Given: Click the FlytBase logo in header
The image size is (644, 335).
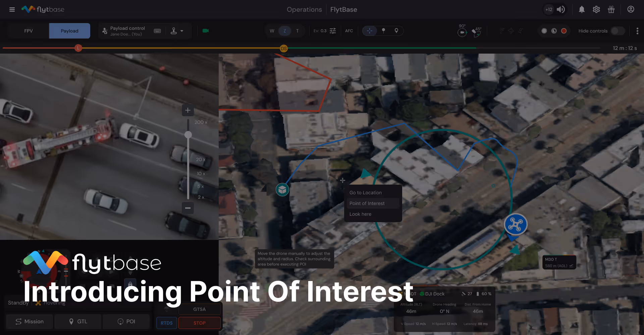Looking at the screenshot, I should pyautogui.click(x=43, y=9).
